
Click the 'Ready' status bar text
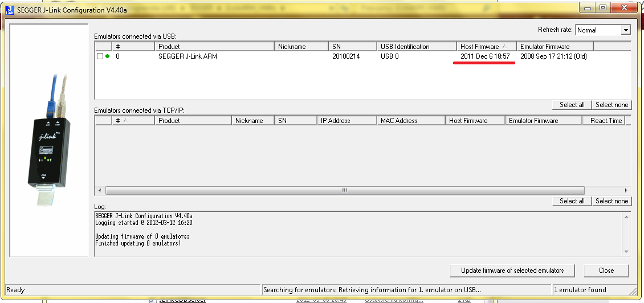pyautogui.click(x=15, y=290)
